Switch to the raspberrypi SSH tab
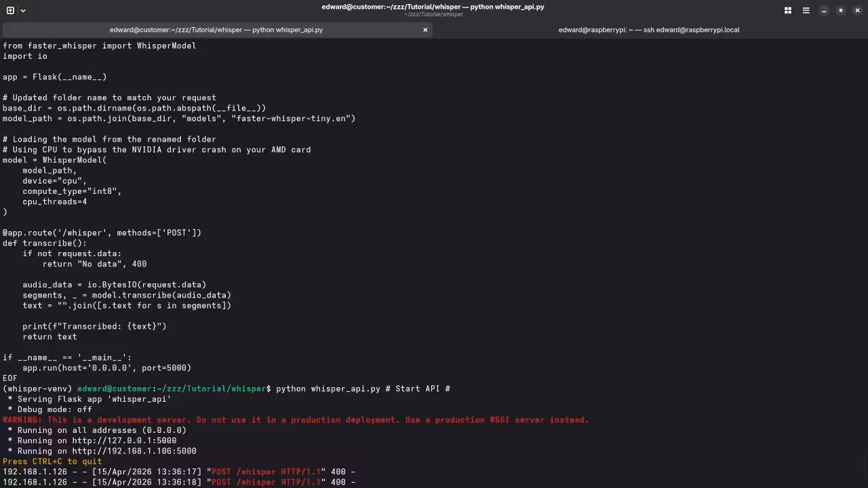 coord(649,30)
